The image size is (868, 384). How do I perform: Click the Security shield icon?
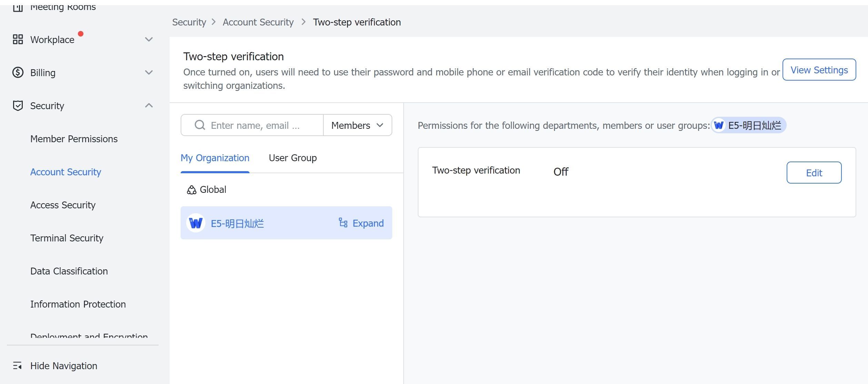tap(19, 106)
